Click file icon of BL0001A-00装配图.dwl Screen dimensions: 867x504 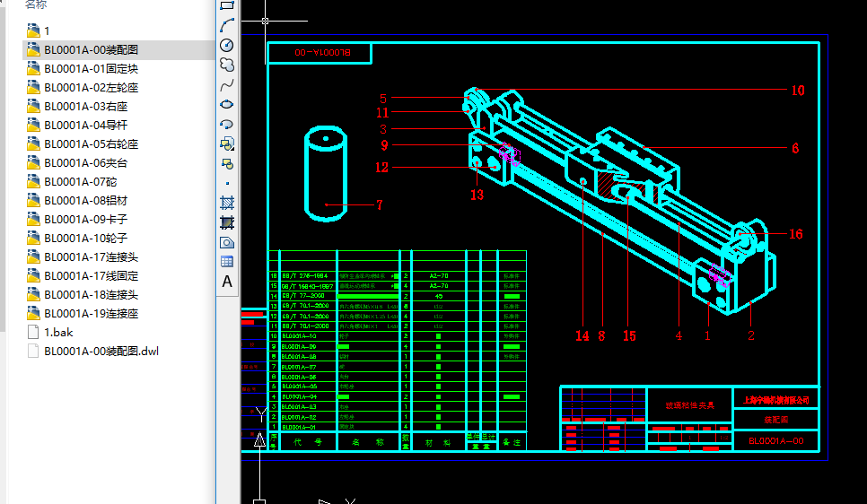click(33, 351)
